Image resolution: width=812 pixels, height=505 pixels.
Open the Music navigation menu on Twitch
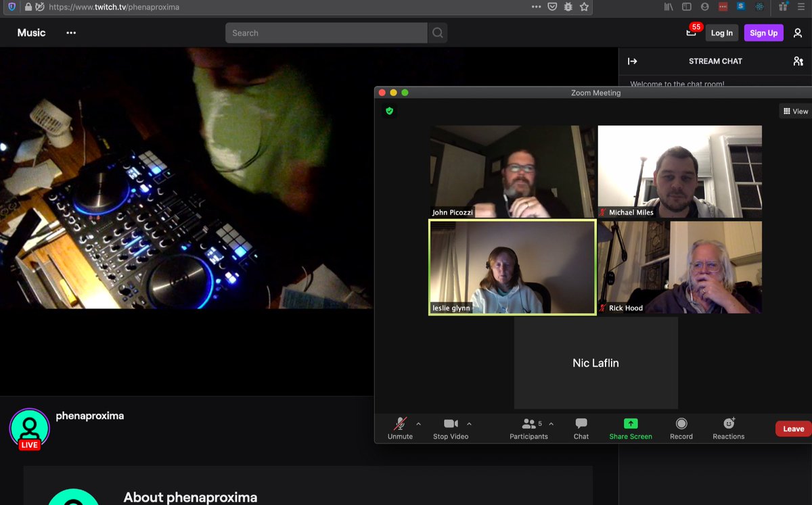[x=31, y=32]
